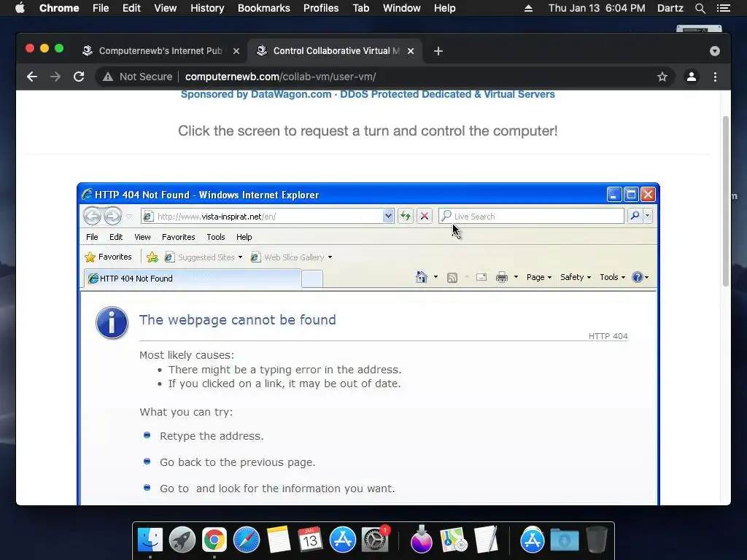This screenshot has width=747, height=560.
Task: Close the Computernewb's Internet Pub tab
Action: click(236, 51)
